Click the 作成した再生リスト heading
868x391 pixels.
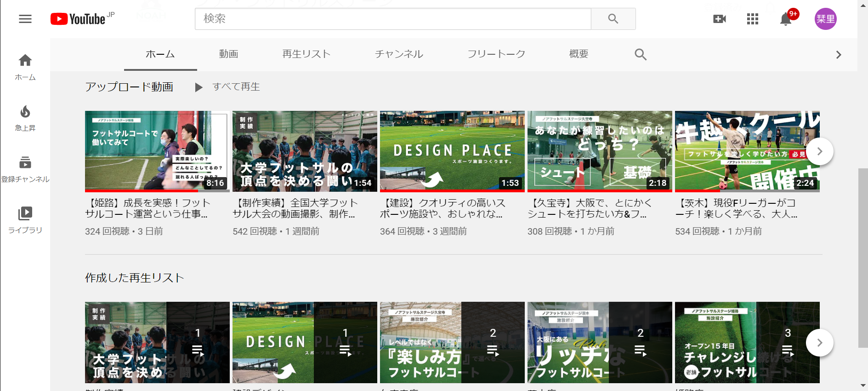[135, 278]
